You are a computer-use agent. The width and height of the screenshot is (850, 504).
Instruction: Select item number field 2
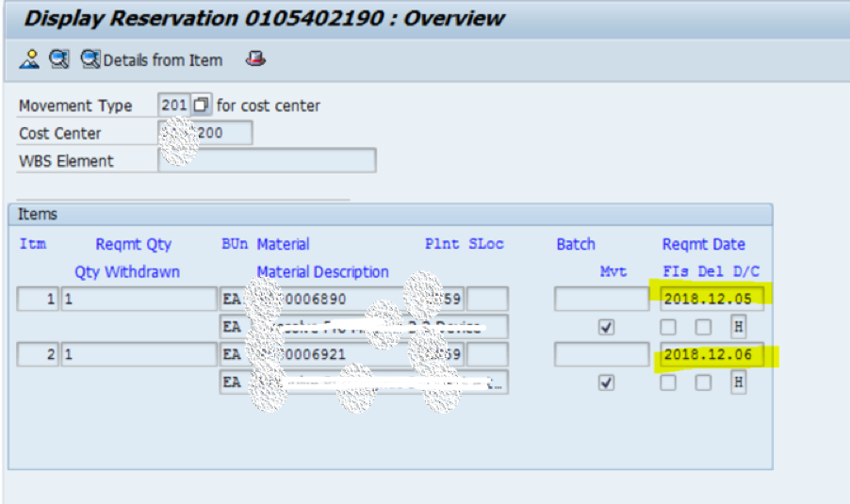tap(38, 354)
